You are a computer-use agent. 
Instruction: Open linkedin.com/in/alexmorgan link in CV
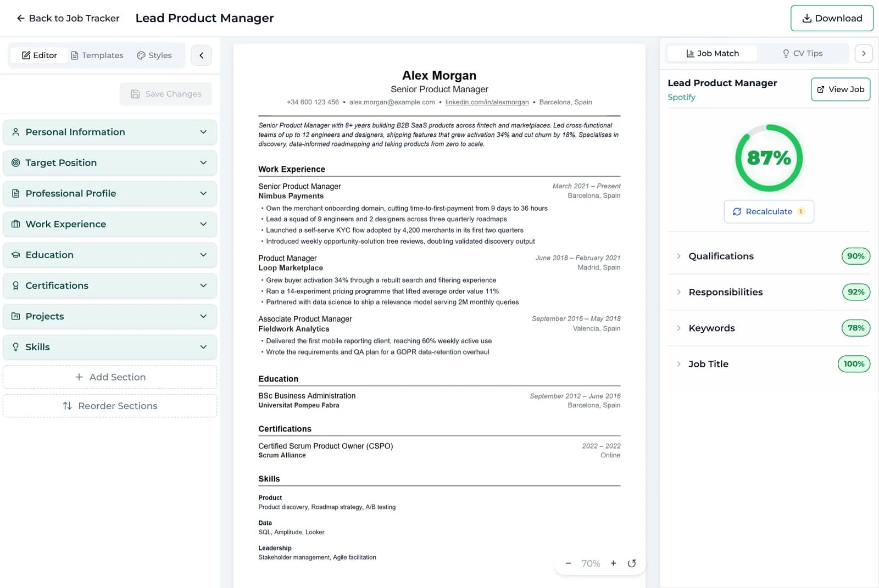tap(487, 102)
